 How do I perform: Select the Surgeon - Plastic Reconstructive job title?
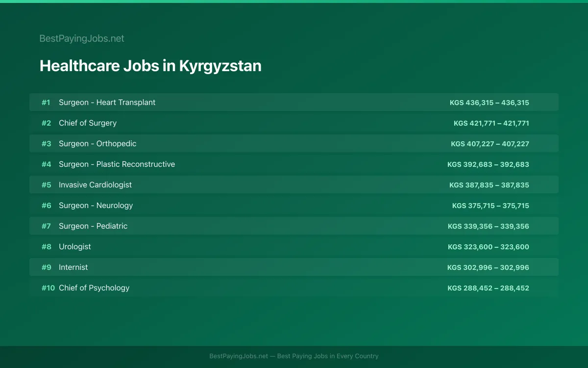coord(117,164)
